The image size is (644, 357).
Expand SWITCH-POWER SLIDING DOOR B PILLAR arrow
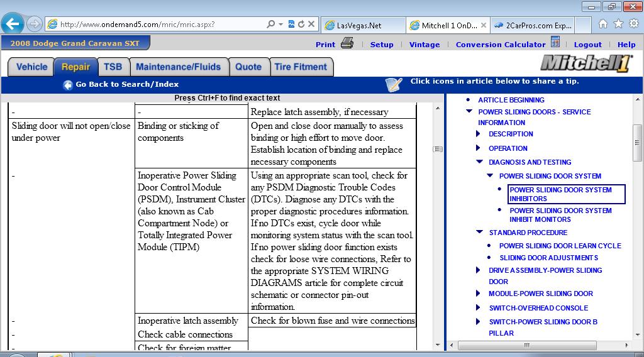pyautogui.click(x=478, y=321)
